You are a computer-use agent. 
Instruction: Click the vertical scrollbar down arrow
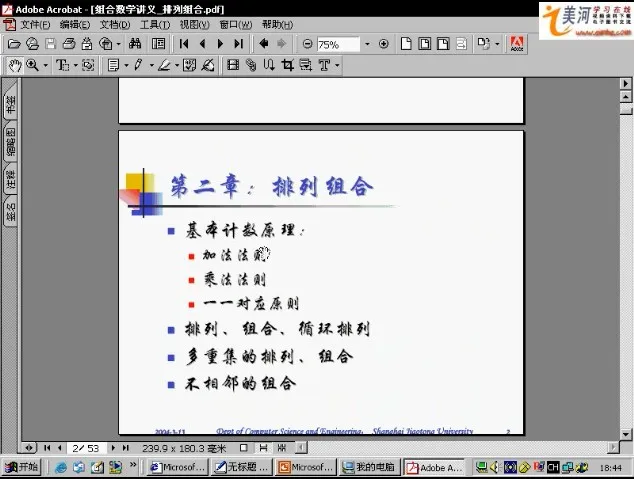(626, 435)
